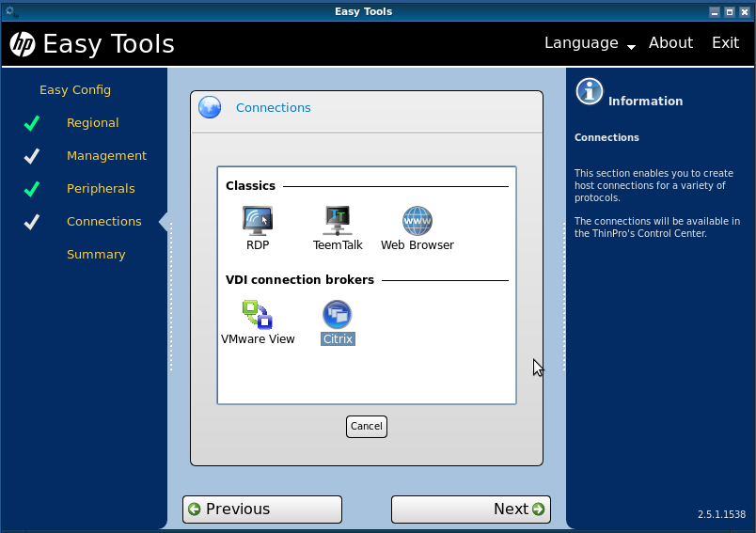Viewport: 756px width, 533px height.
Task: Go to the Management step
Action: coord(106,156)
